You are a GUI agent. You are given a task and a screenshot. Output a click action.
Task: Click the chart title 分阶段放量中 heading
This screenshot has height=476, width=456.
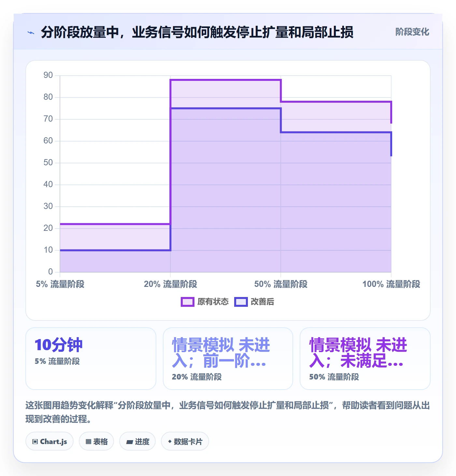[x=197, y=32]
